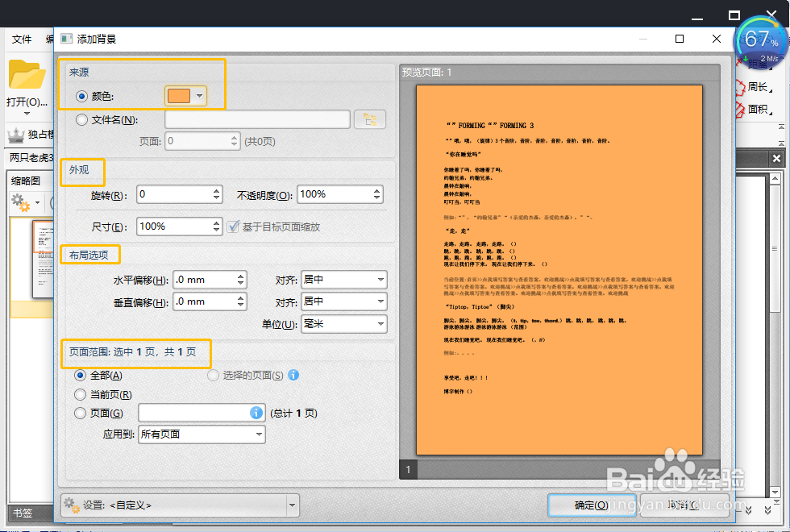Close the right side panel with X
Screen dimensions: 790x532
tap(776, 159)
